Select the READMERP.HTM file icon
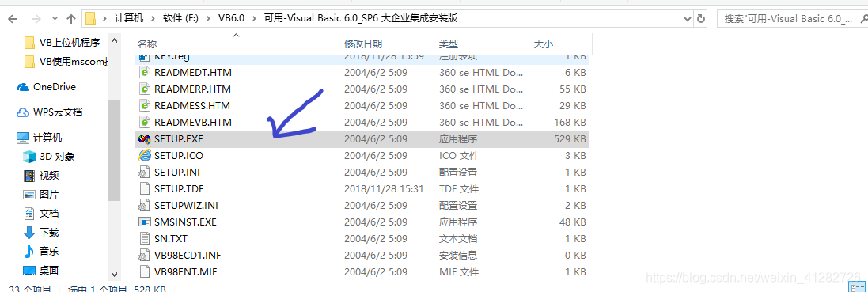868x292 pixels. pos(145,89)
